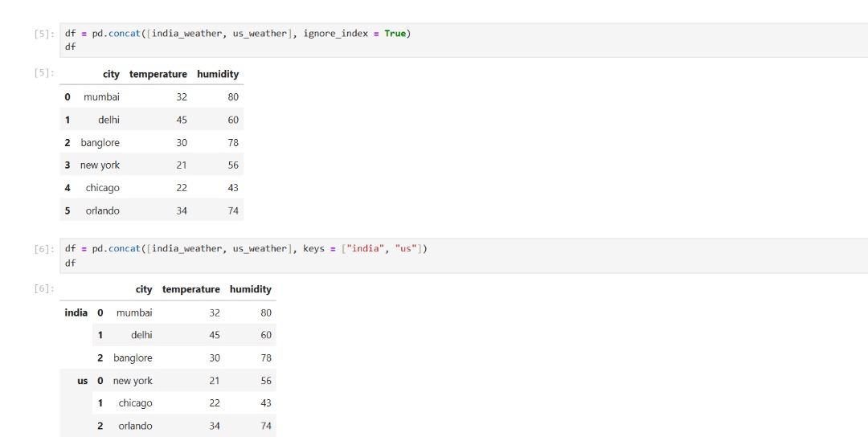Viewport: 868px width, 445px height.
Task: Click chicago in the output [6] table
Action: (136, 403)
